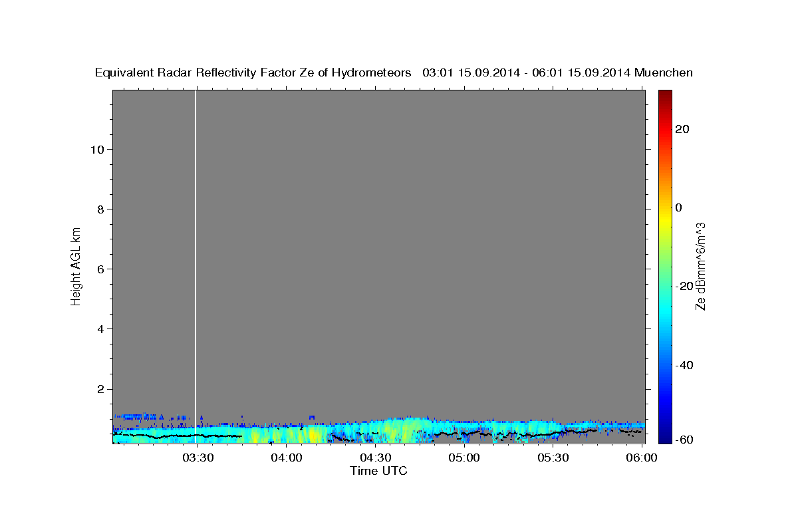Click the colorbar value label -60
This screenshot has height=532, width=798.
684,440
